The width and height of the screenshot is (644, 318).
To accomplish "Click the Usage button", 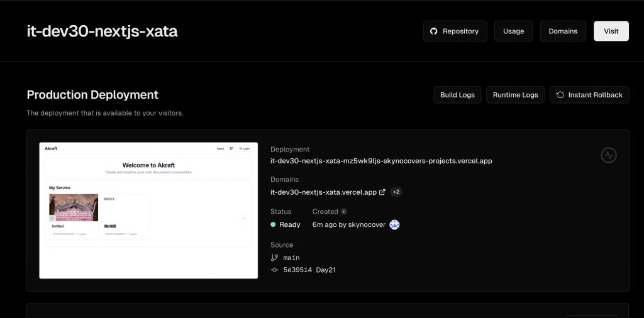I will [513, 31].
